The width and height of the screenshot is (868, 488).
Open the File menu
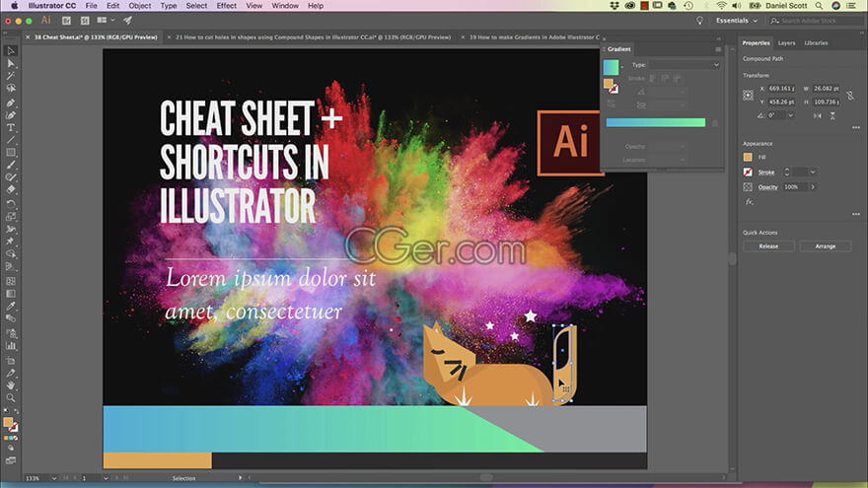[92, 6]
